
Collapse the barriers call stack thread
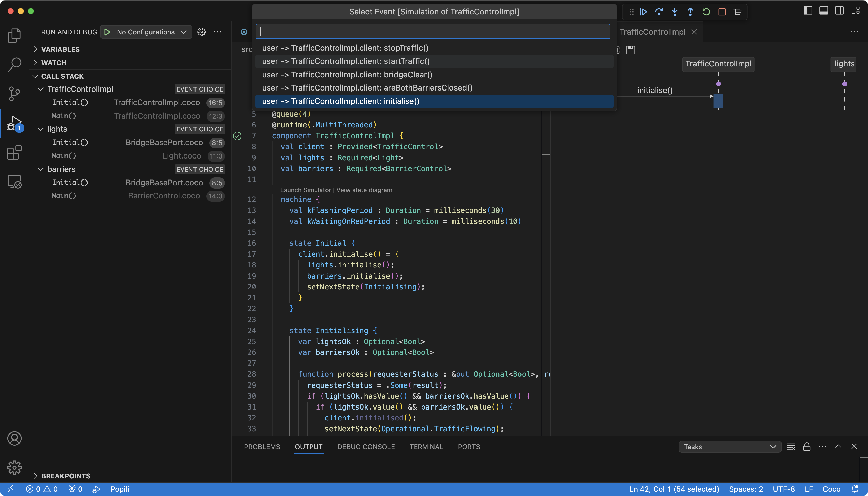pyautogui.click(x=40, y=169)
